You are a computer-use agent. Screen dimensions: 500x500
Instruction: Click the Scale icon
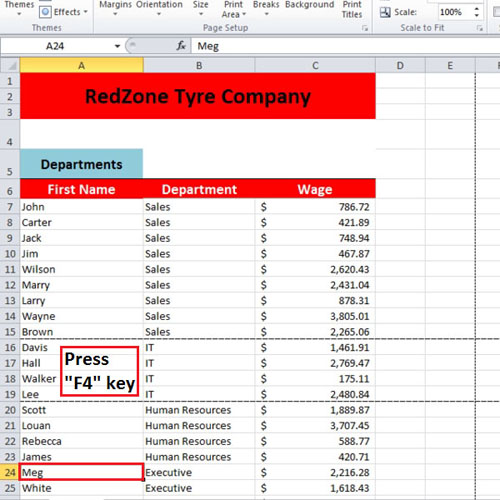point(385,12)
